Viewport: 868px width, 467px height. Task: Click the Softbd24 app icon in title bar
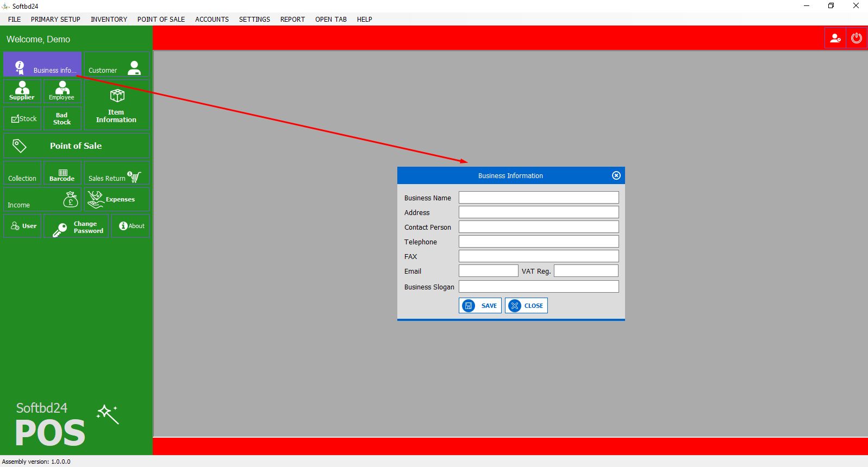6,6
